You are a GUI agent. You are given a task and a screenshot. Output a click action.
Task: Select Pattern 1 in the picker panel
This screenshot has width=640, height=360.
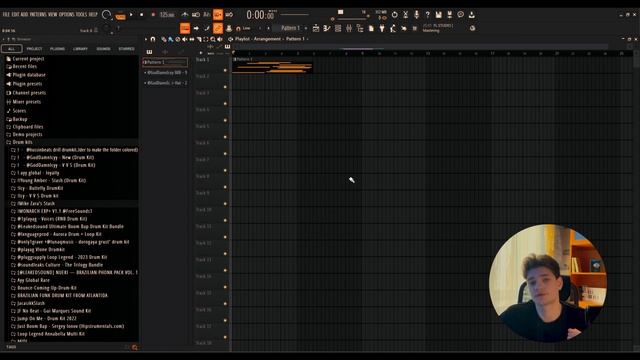point(165,62)
